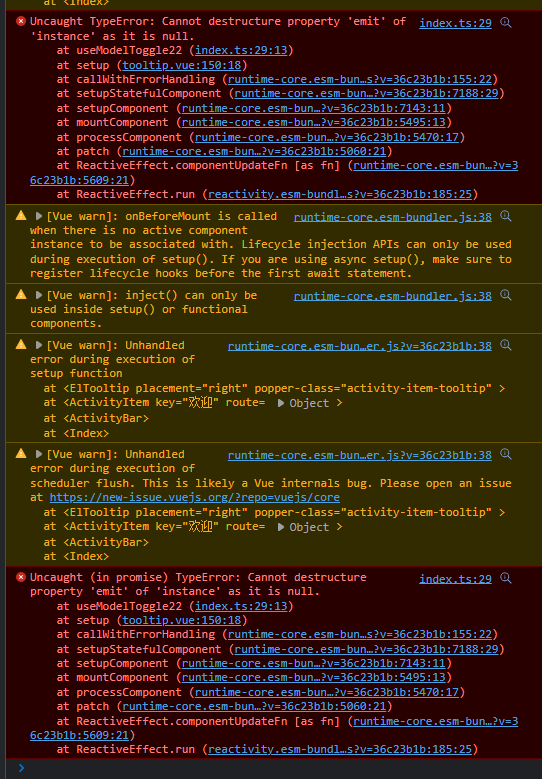Expand route Object in scheduler flush warning
This screenshot has width=542, height=779.
(x=281, y=527)
